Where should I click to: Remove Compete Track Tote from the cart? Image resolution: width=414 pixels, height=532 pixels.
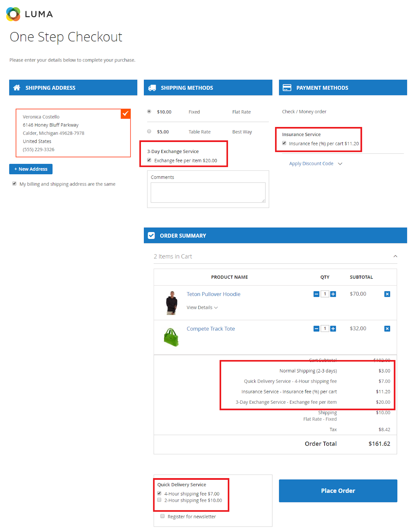387,329
